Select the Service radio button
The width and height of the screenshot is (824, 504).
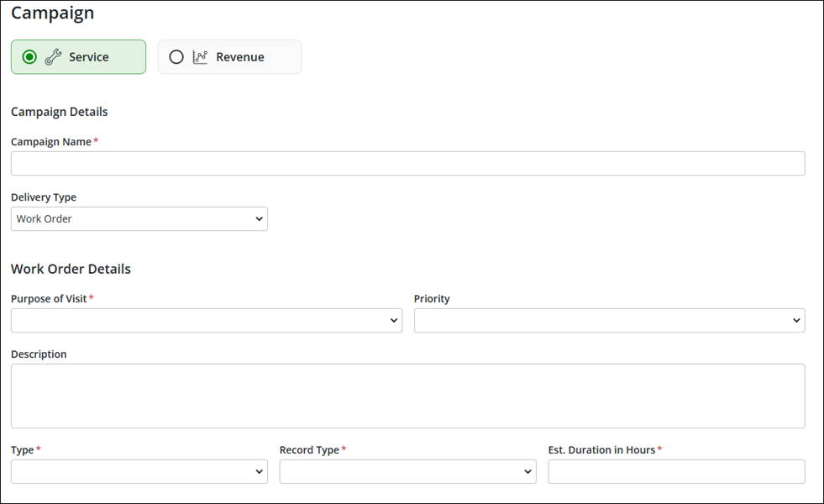coord(29,57)
